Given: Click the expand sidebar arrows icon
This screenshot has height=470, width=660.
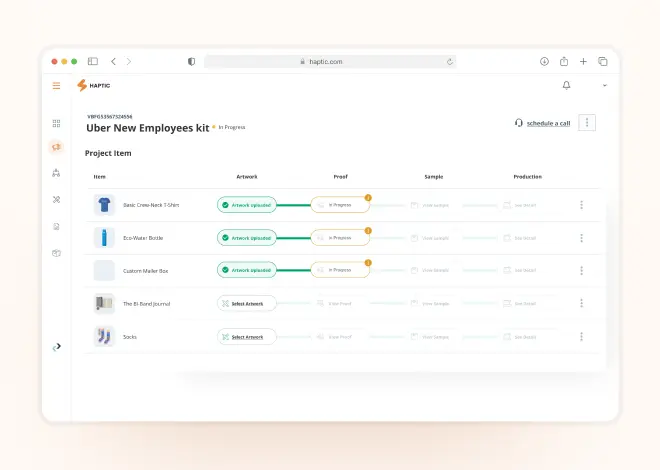Looking at the screenshot, I should [56, 347].
